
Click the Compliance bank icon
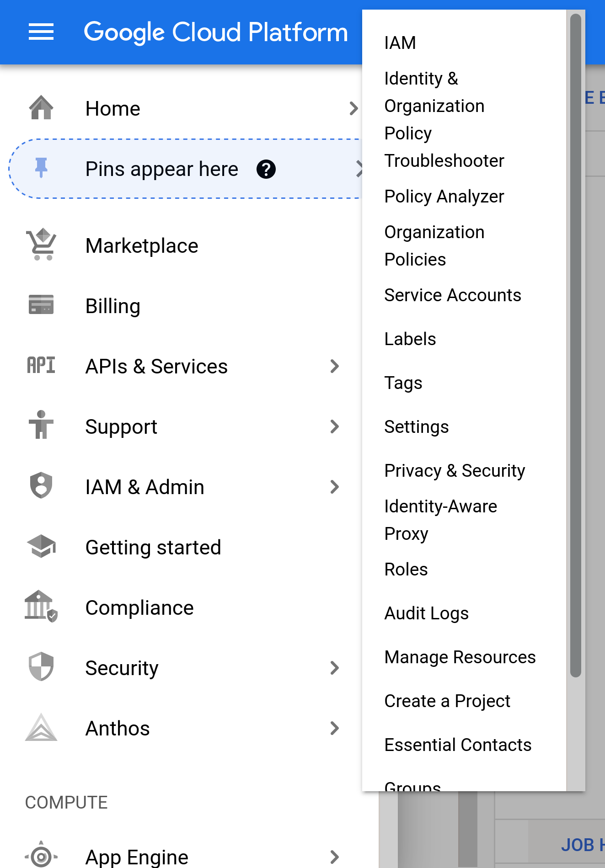point(41,607)
